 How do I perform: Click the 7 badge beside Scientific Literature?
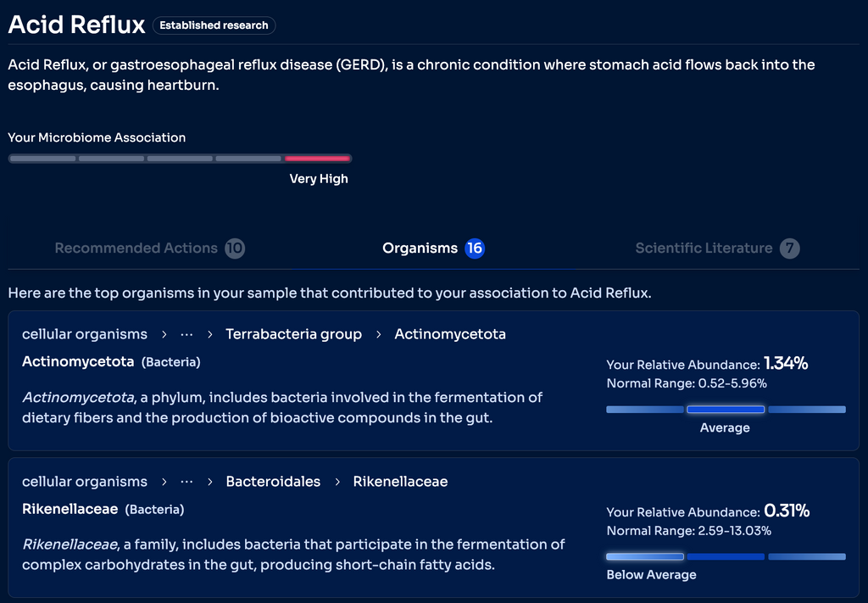coord(790,248)
